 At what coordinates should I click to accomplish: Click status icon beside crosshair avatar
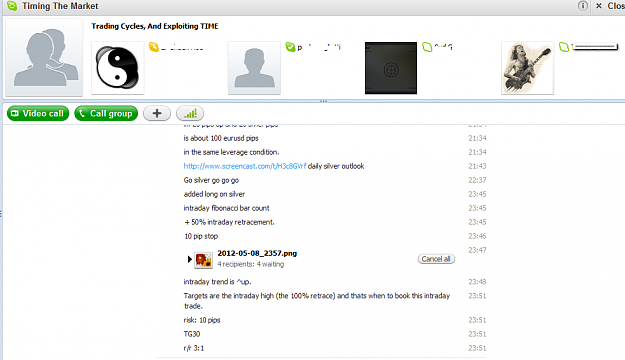(x=427, y=47)
